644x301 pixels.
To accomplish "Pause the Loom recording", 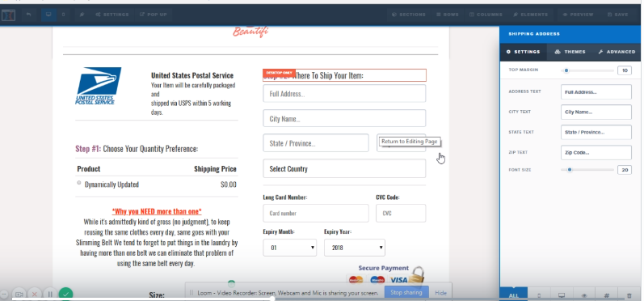I will pos(50,295).
